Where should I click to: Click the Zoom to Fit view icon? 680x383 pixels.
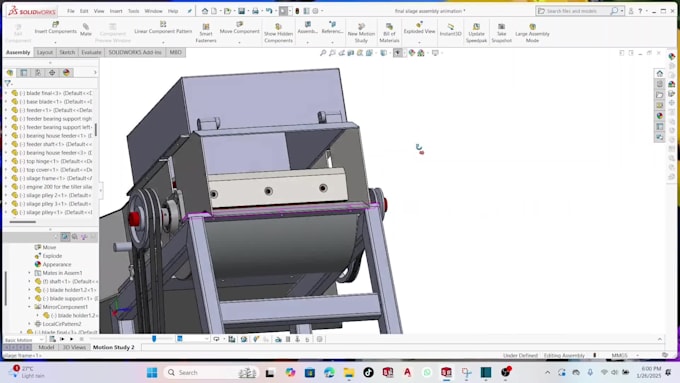tap(323, 53)
